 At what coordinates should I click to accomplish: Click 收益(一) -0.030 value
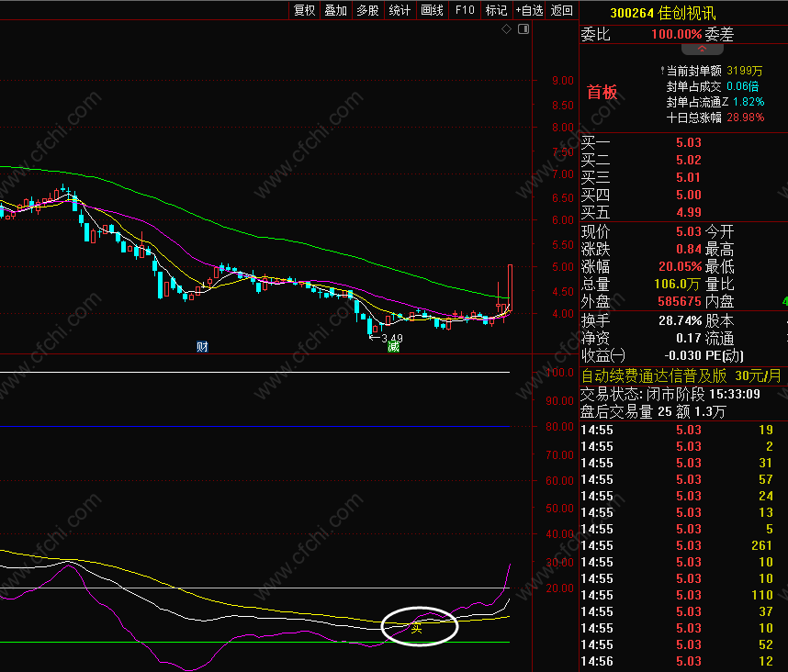point(682,355)
